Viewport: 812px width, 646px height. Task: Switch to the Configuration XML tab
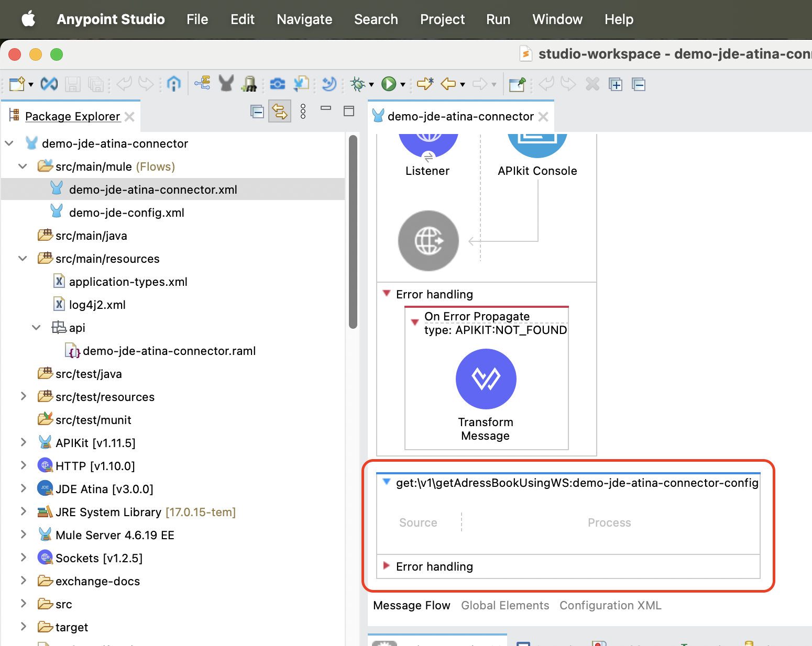610,605
